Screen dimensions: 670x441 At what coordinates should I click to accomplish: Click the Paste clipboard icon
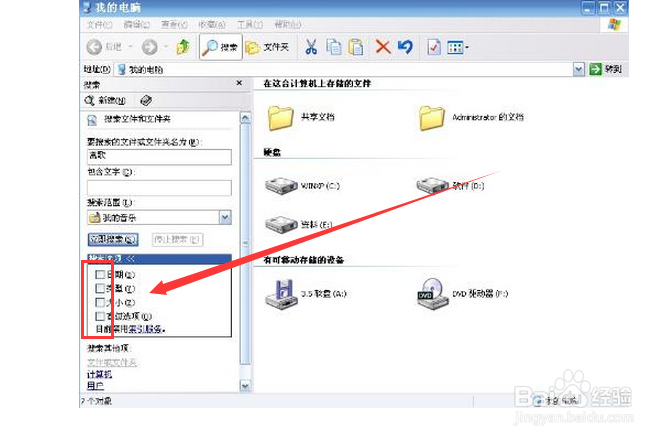(x=356, y=47)
